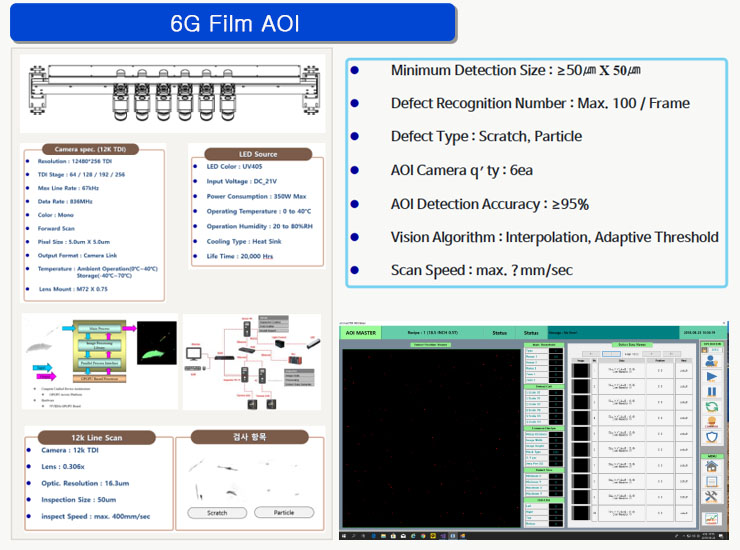
Task: Open the yellow application icon in taskbar
Action: pos(433,536)
